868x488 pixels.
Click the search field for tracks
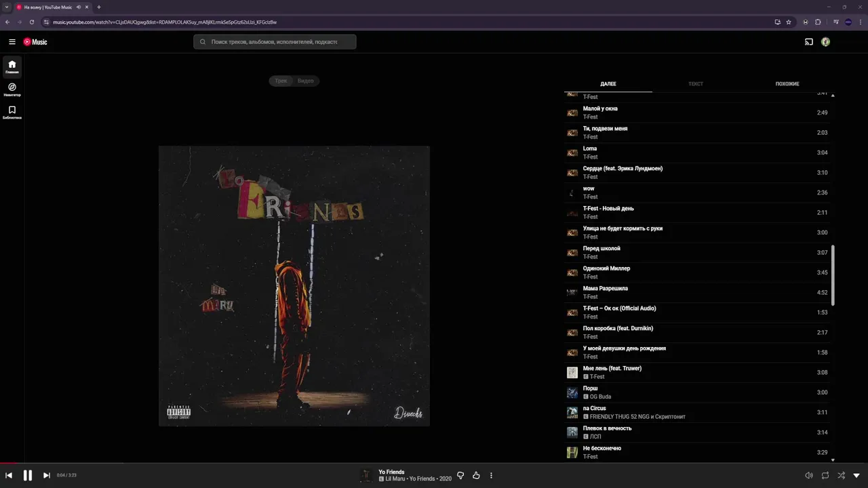point(275,42)
